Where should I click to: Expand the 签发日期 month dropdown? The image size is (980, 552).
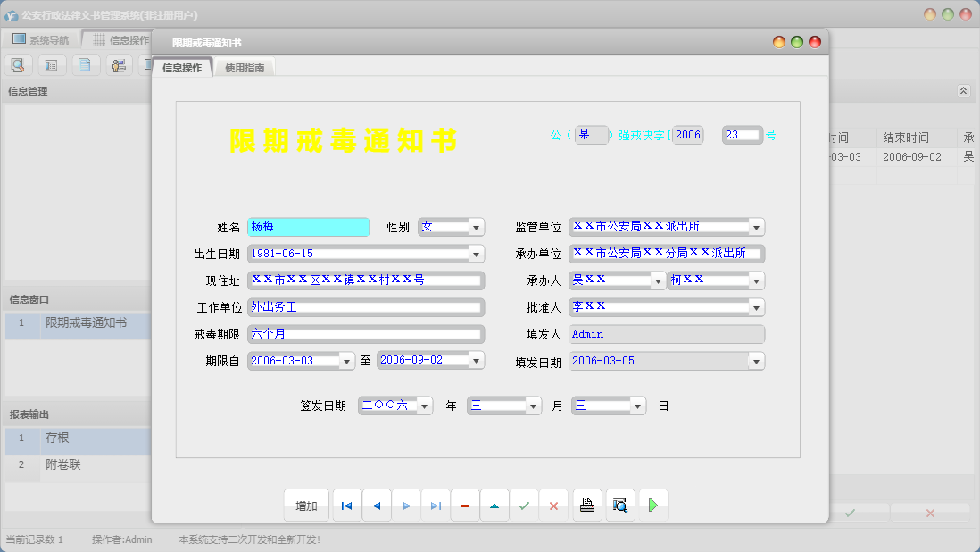pos(532,405)
